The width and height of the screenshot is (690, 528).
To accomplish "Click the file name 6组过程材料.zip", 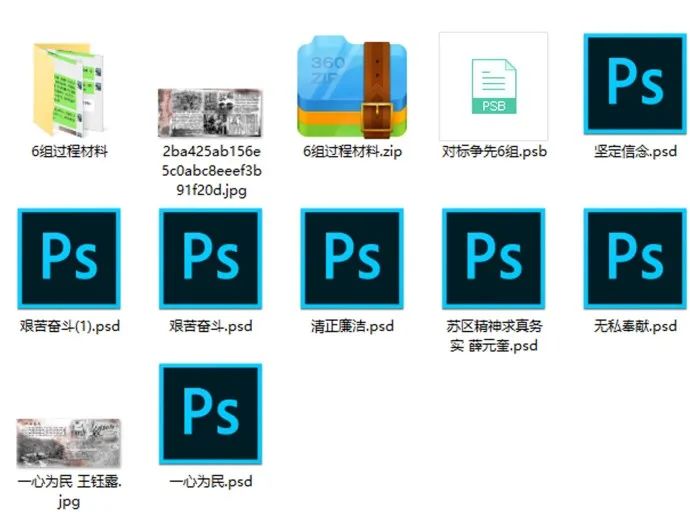I will [352, 152].
